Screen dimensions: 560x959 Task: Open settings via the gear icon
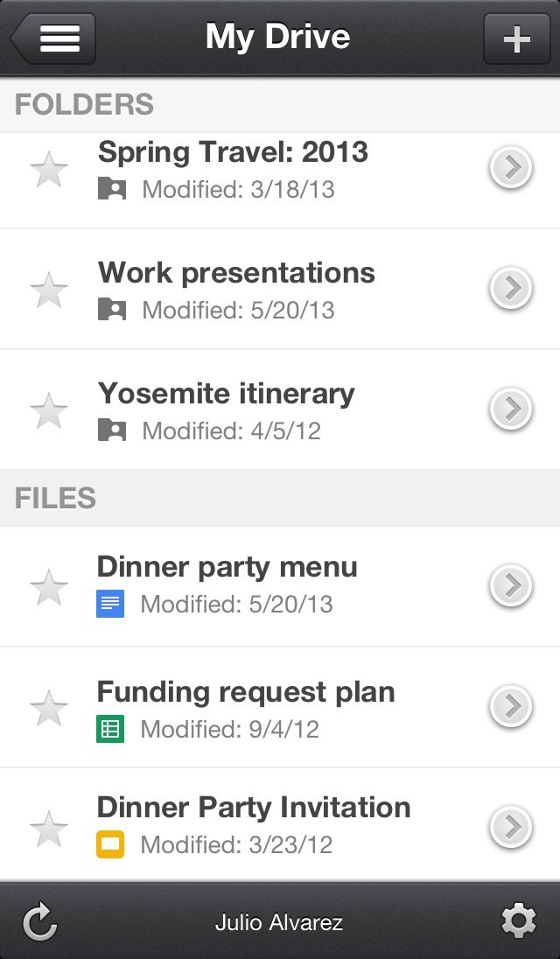click(x=518, y=920)
